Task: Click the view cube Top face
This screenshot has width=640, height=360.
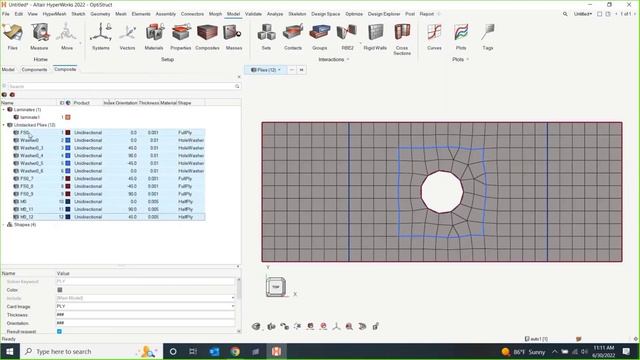Action: tap(276, 287)
